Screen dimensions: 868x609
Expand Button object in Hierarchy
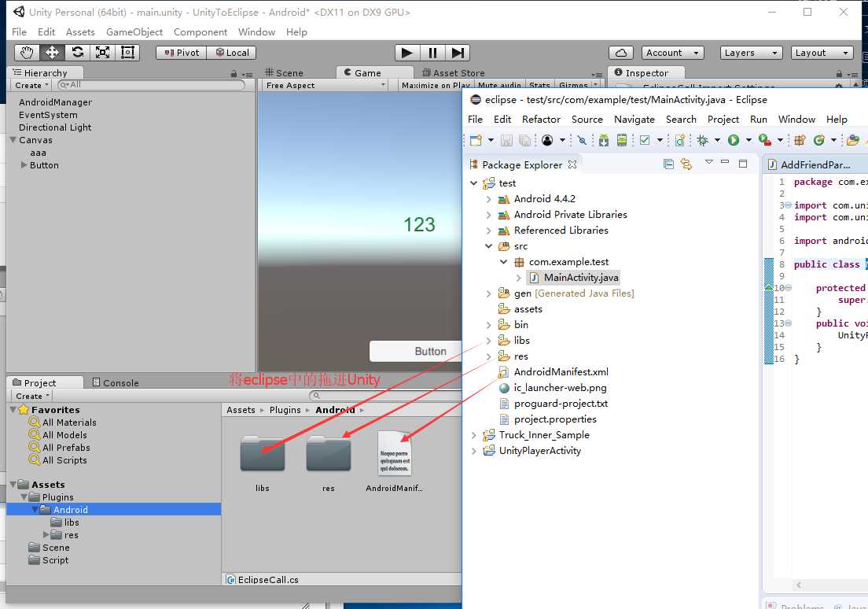[24, 165]
